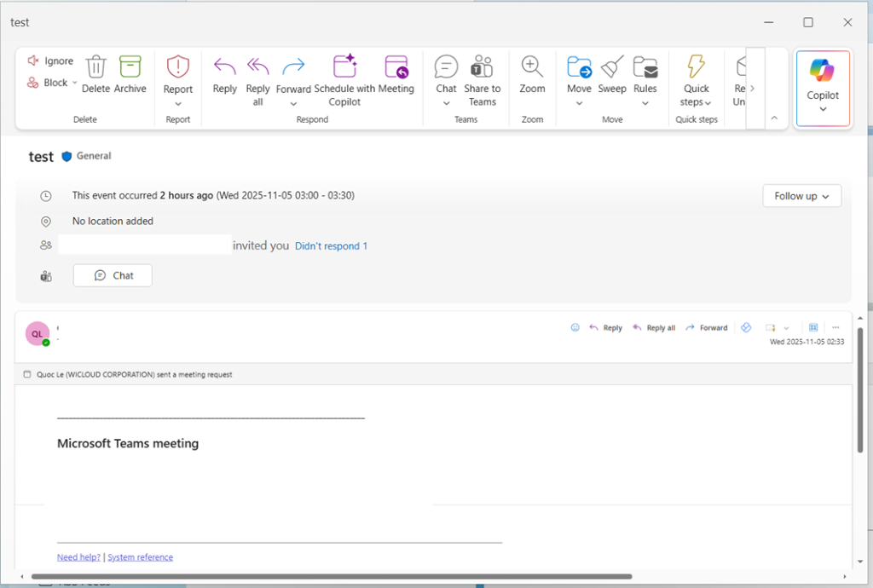Viewport: 873px width, 588px height.
Task: Choose Schedule with Copilot
Action: (344, 79)
